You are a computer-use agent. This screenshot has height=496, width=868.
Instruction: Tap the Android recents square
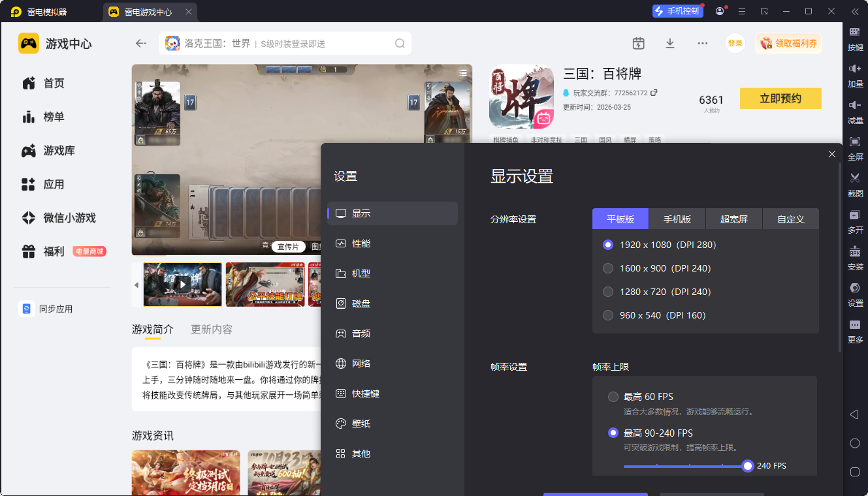854,472
